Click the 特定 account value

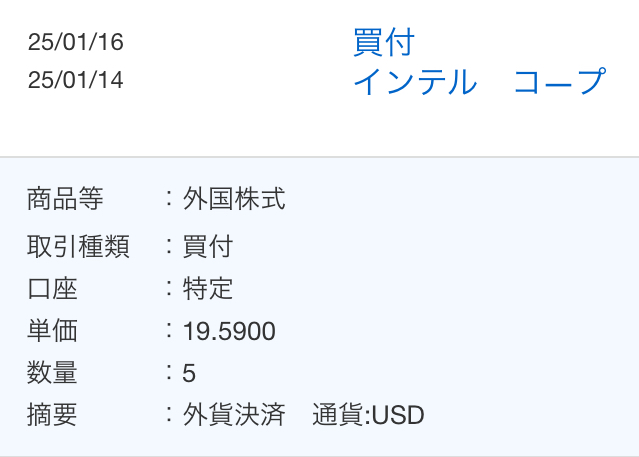pyautogui.click(x=208, y=289)
